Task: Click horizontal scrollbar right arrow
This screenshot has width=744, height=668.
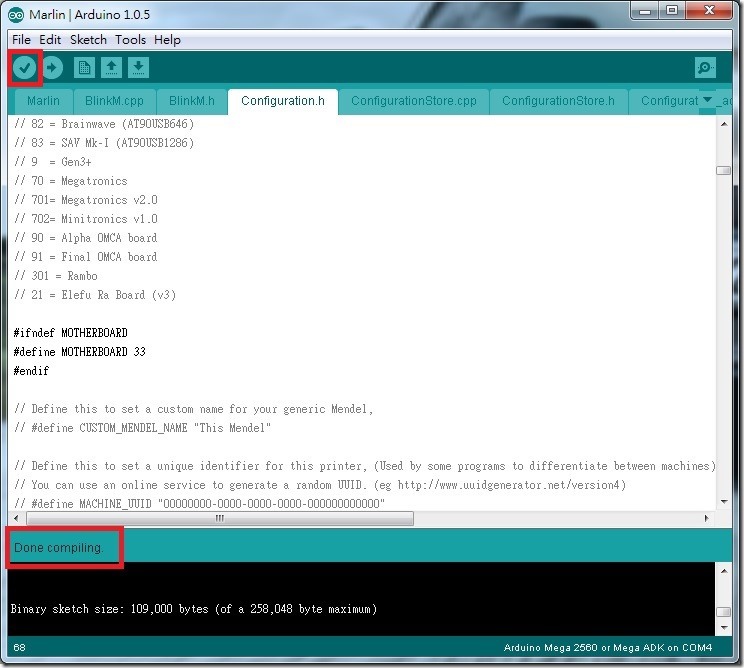Action: tap(707, 519)
